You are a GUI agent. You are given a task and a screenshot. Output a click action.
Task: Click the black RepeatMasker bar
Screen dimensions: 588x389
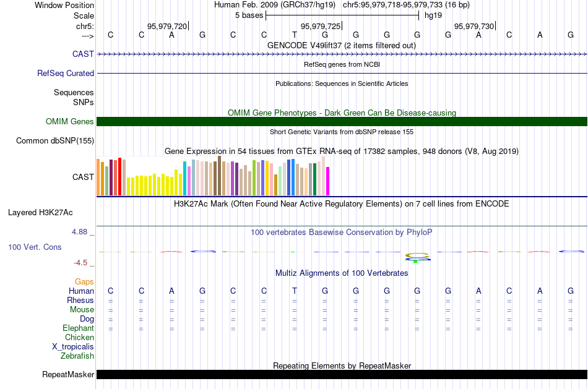[342, 374]
